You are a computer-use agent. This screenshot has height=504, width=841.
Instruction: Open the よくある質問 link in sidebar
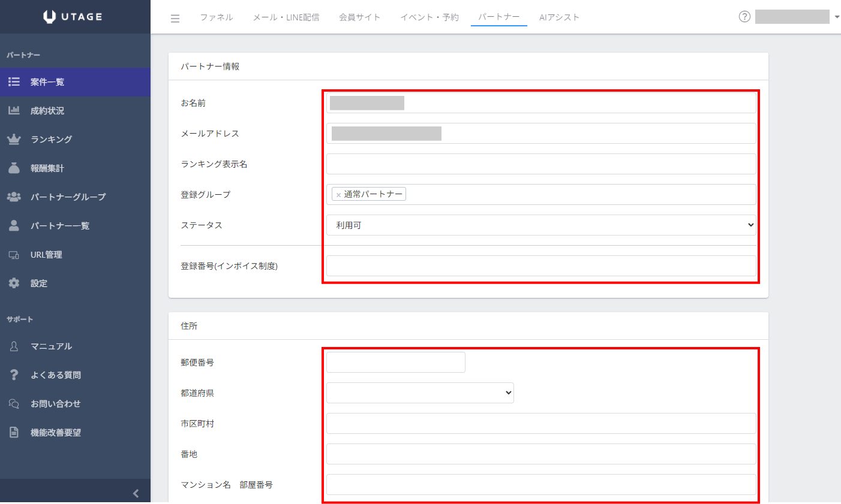tap(56, 375)
